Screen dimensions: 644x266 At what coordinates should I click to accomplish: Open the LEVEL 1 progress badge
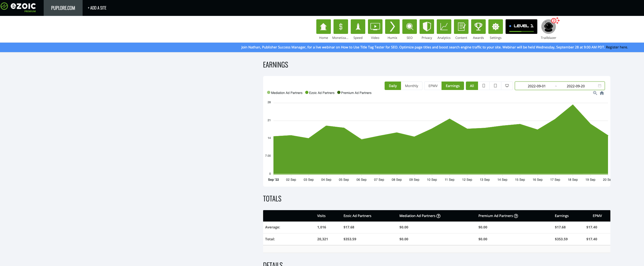pos(521,26)
